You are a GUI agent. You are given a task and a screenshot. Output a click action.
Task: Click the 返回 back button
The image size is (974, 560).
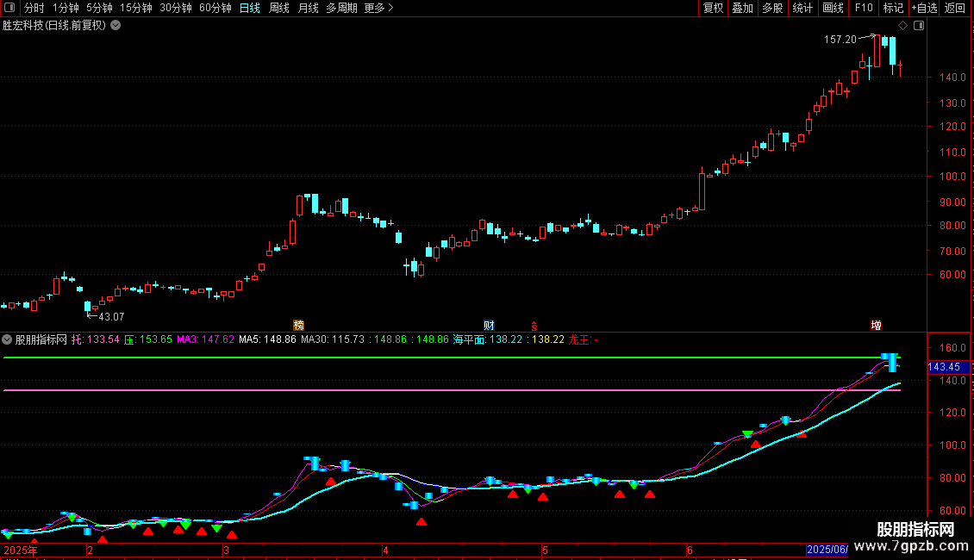click(955, 8)
